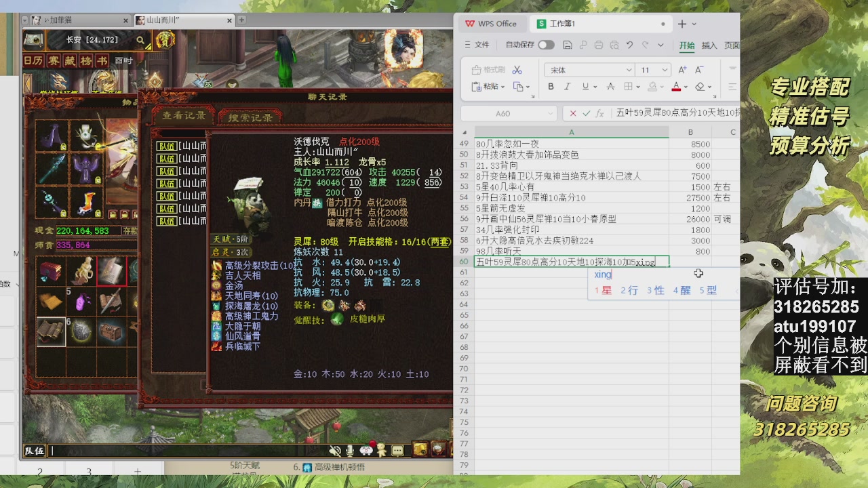Screen dimensions: 868x488
Task: Switch to the 插入 ribbon tab
Action: coord(709,45)
